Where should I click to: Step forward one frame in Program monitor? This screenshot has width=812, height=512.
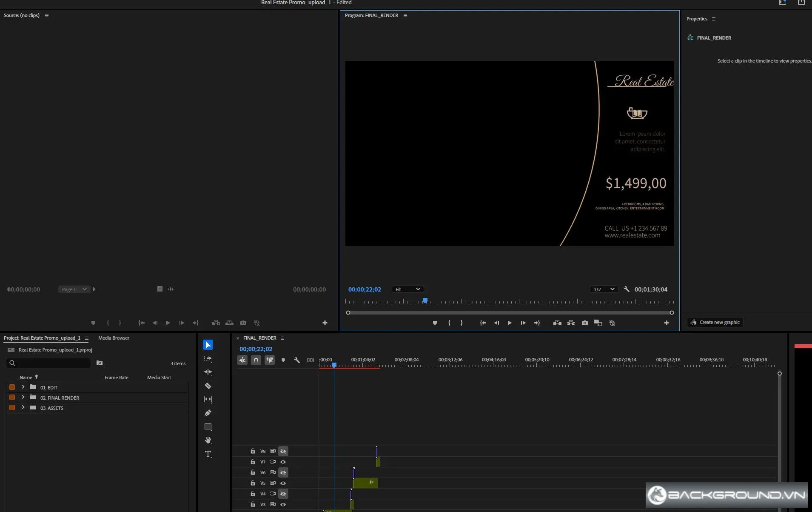[x=523, y=323]
